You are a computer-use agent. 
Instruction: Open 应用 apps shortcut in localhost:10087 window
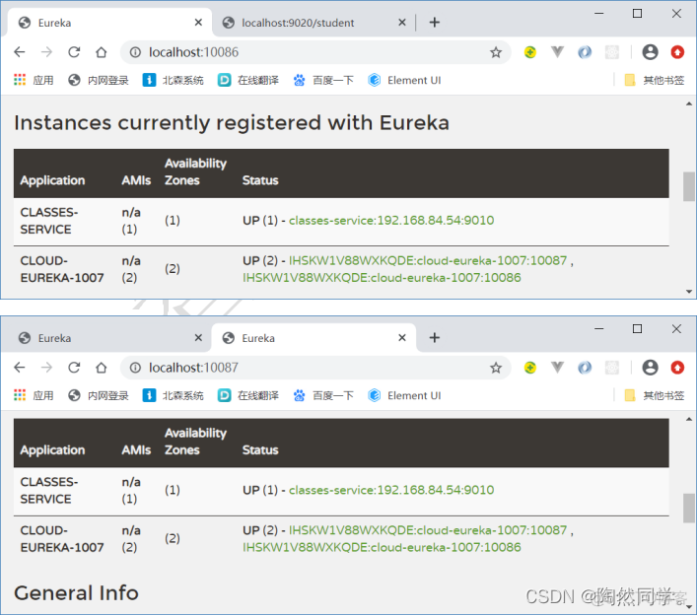click(34, 395)
